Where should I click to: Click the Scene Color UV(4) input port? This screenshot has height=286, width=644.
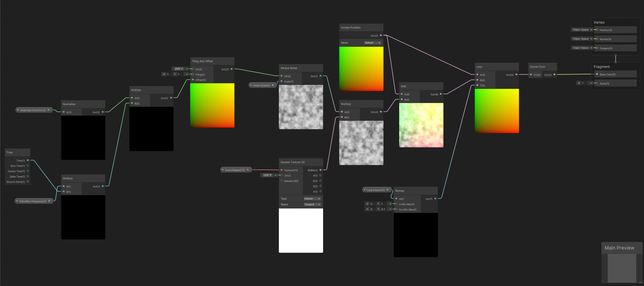click(x=531, y=74)
